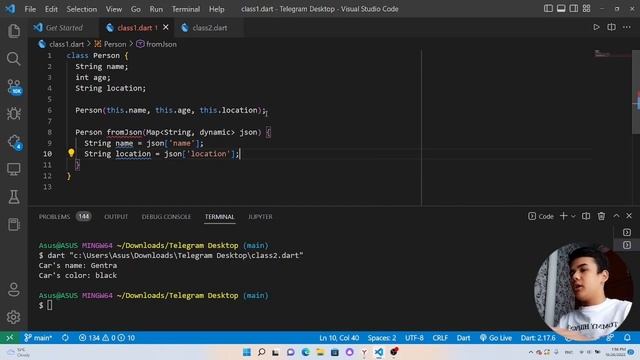The width and height of the screenshot is (640, 360).
Task: Click the editor minimap
Action: (x=612, y=54)
